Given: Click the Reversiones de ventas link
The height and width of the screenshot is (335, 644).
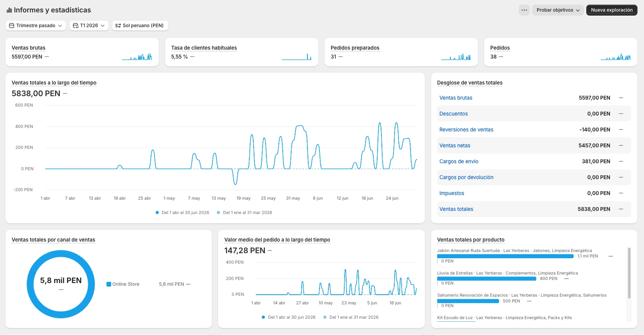Looking at the screenshot, I should [x=466, y=130].
